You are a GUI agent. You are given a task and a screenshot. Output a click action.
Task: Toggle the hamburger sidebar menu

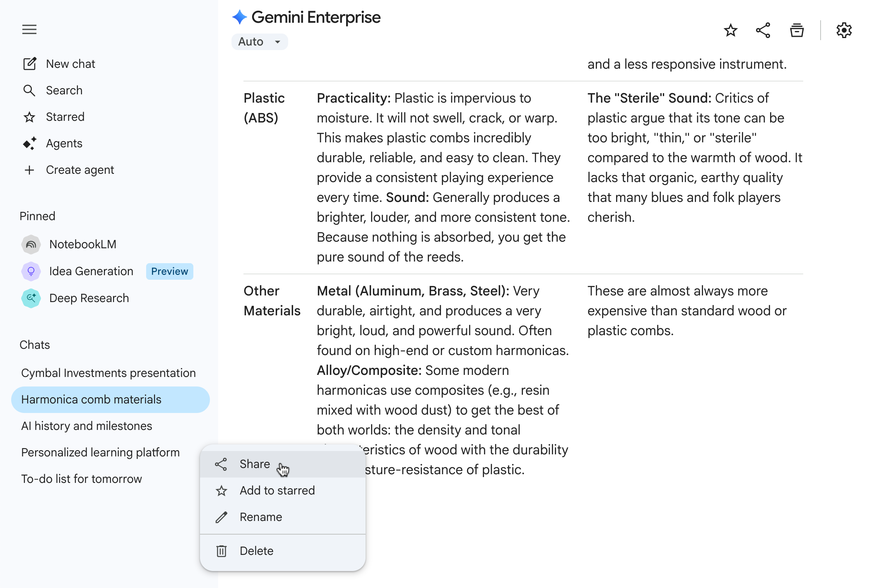point(29,29)
